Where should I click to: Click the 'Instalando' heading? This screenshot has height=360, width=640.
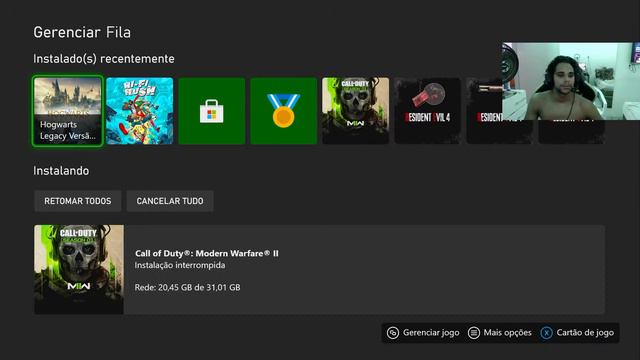click(61, 171)
